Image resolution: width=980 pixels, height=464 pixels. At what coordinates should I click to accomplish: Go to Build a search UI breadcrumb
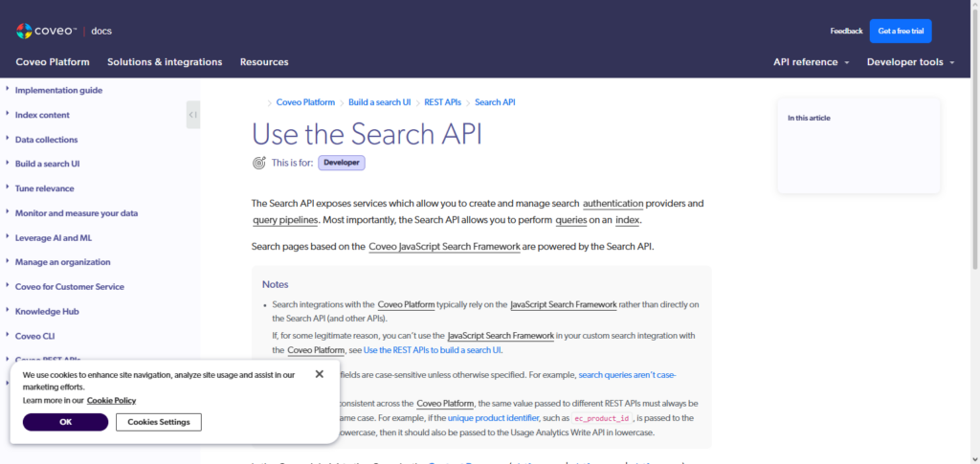coord(379,101)
